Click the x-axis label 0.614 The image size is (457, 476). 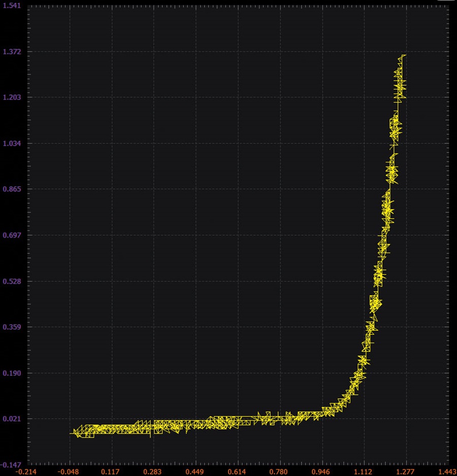pyautogui.click(x=238, y=472)
